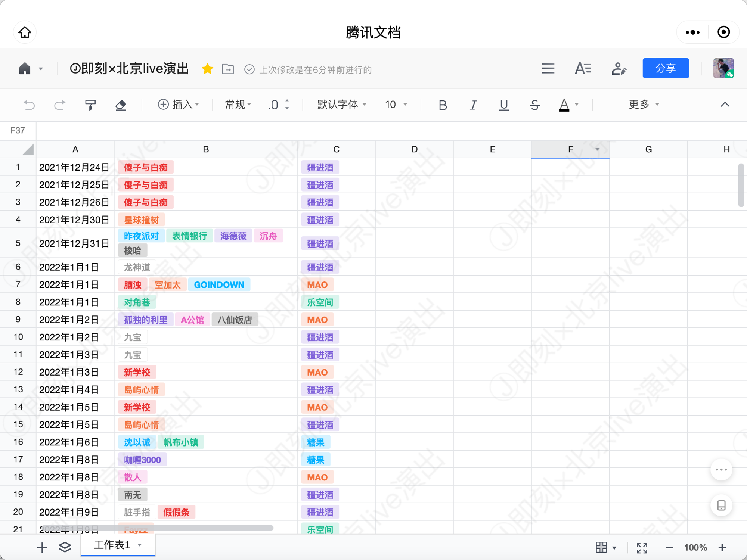Move document using the folder icon
The image size is (747, 560).
228,69
